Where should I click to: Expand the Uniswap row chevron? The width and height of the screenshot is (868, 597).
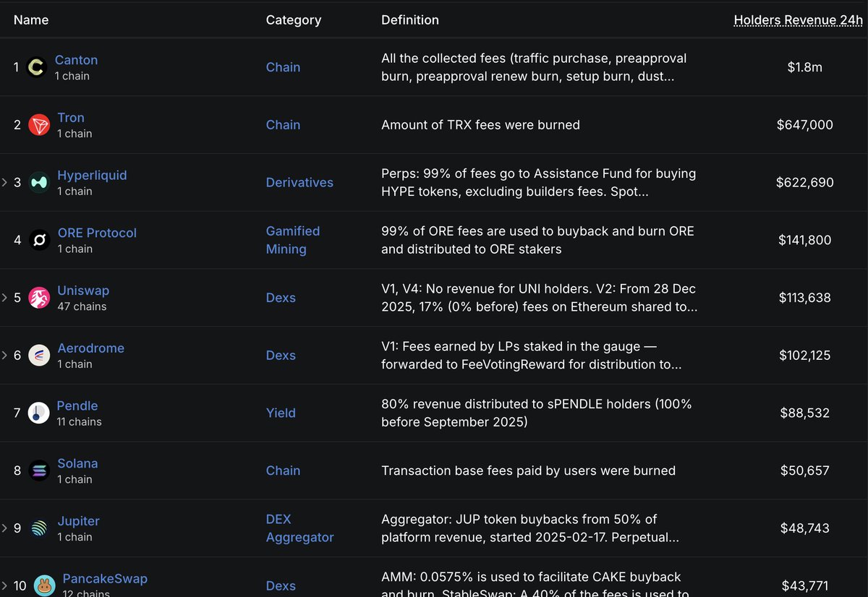(x=4, y=298)
